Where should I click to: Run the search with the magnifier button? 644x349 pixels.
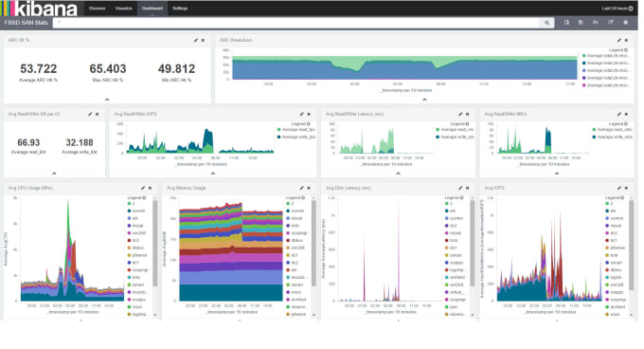(x=546, y=23)
